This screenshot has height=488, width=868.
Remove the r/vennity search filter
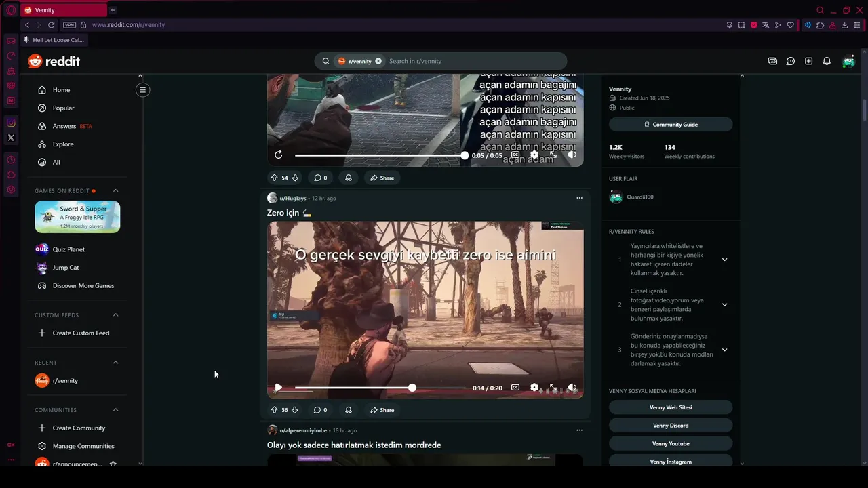(x=378, y=61)
